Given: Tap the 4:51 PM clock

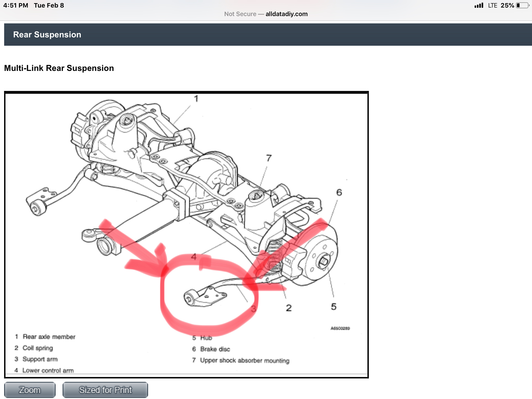Looking at the screenshot, I should coord(16,5).
